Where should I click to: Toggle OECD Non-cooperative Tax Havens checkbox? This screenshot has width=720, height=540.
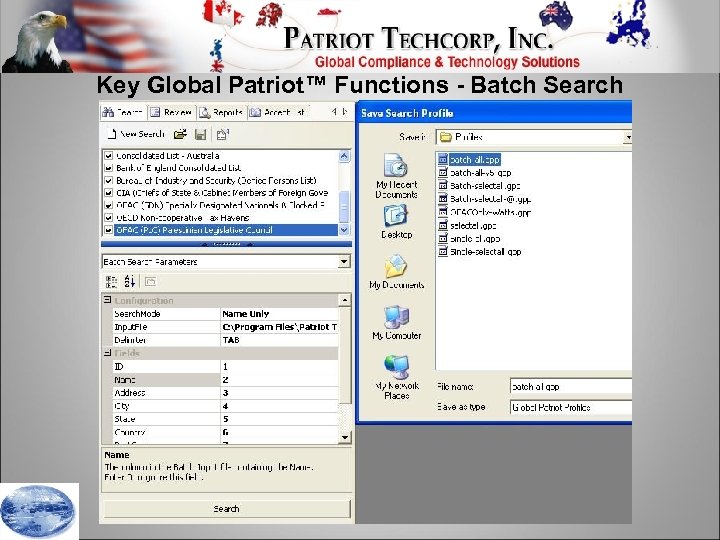(x=108, y=218)
